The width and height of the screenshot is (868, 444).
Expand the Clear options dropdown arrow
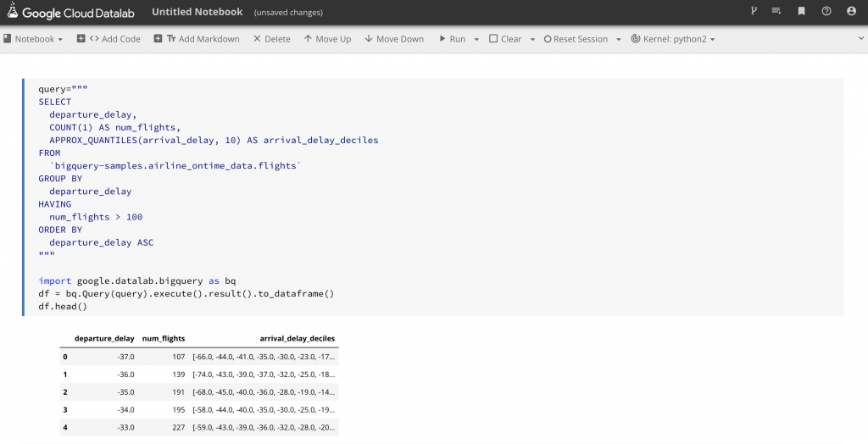coord(532,39)
